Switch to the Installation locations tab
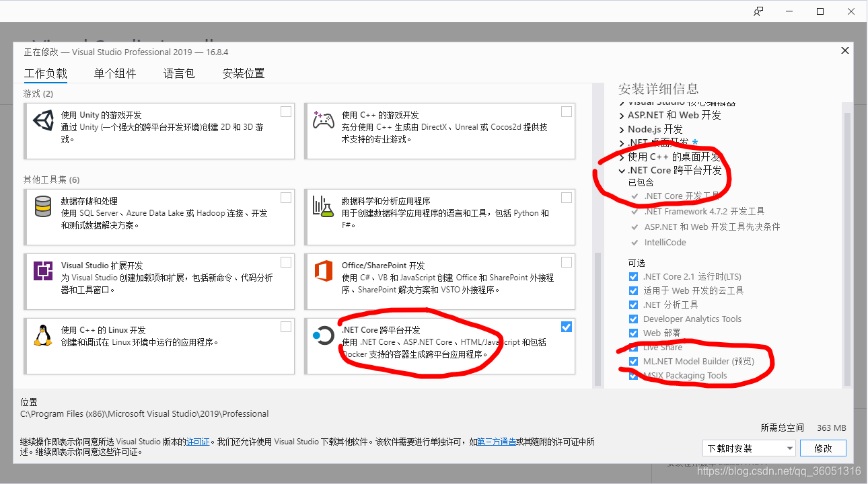This screenshot has width=868, height=484. click(x=244, y=74)
